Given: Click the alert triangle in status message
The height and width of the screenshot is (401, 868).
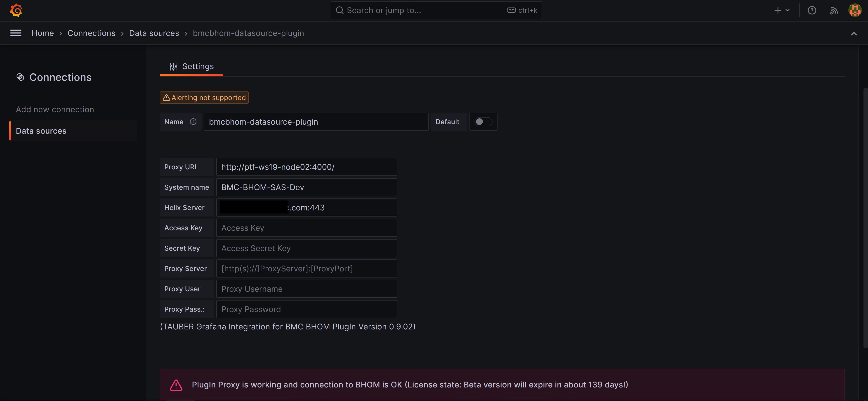Looking at the screenshot, I should (176, 385).
